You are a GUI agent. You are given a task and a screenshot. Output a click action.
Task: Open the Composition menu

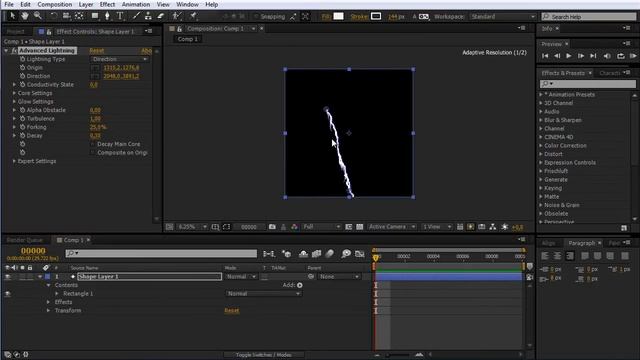tap(55, 4)
